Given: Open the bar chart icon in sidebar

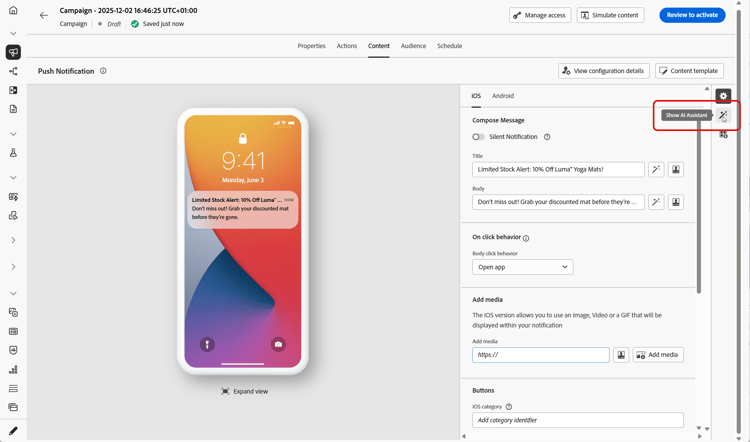Looking at the screenshot, I should 13,369.
